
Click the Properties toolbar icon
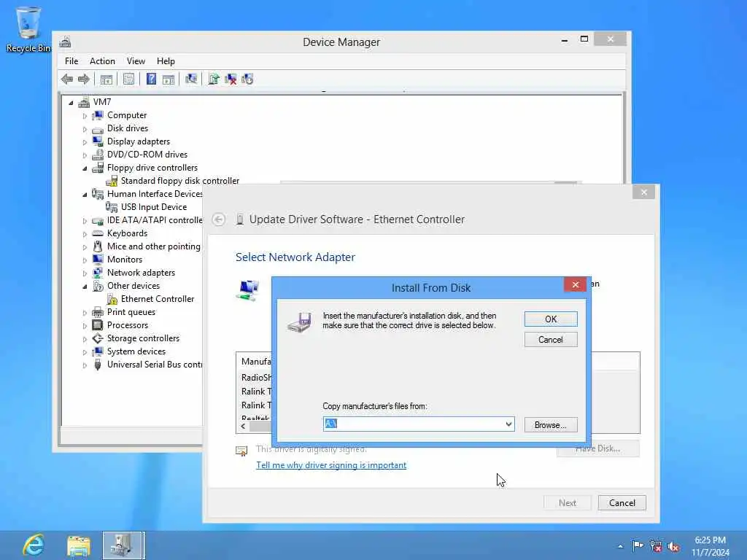[x=128, y=79]
